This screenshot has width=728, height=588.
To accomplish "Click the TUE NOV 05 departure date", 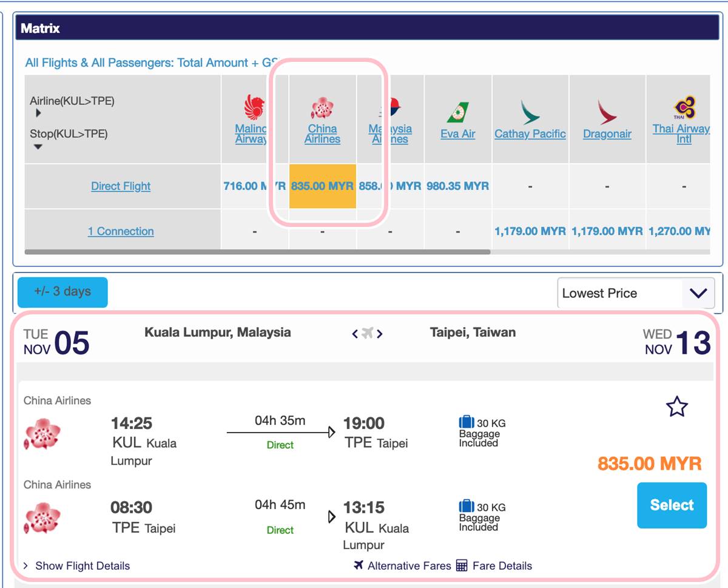I will coord(56,342).
